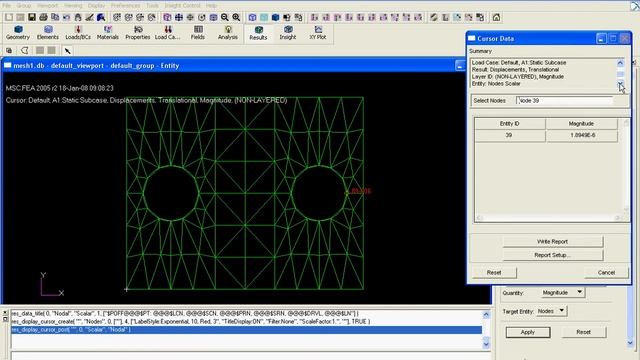640x360 pixels.
Task: Click Cancel in Cursor Data window
Action: [606, 272]
